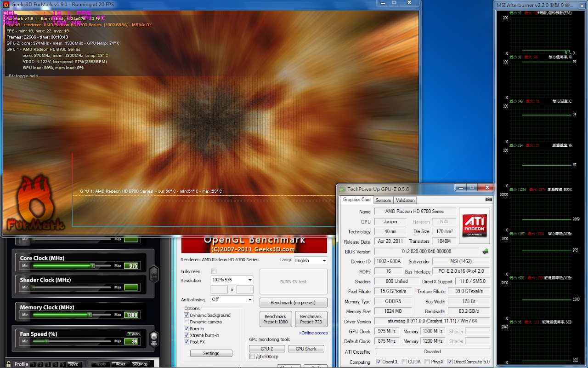Image resolution: width=588 pixels, height=368 pixels.
Task: Select Afterburner profile slot 2
Action: click(40, 364)
